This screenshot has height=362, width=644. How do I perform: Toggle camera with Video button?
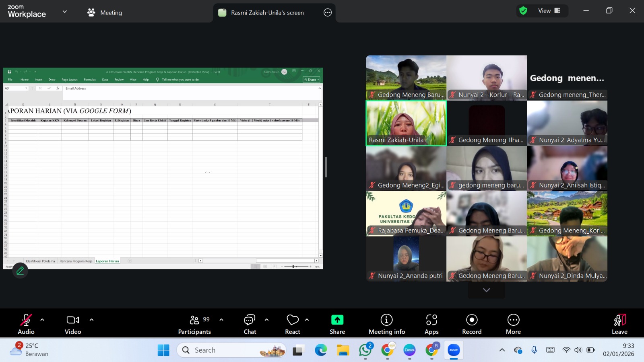coord(73,320)
